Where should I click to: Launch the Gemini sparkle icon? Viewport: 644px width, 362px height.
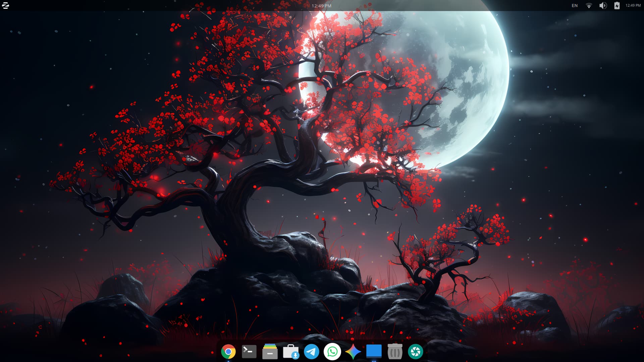[353, 352]
